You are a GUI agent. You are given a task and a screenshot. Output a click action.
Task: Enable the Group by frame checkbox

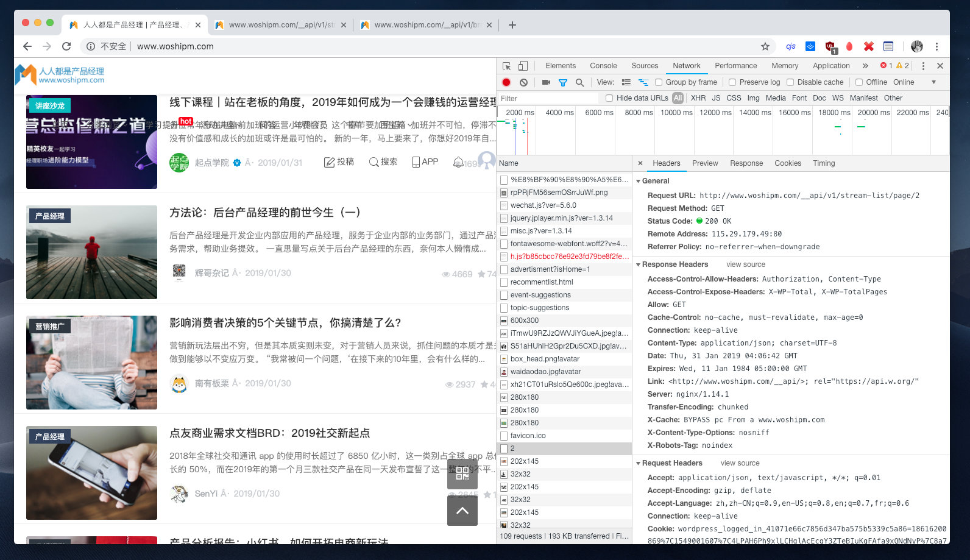659,82
